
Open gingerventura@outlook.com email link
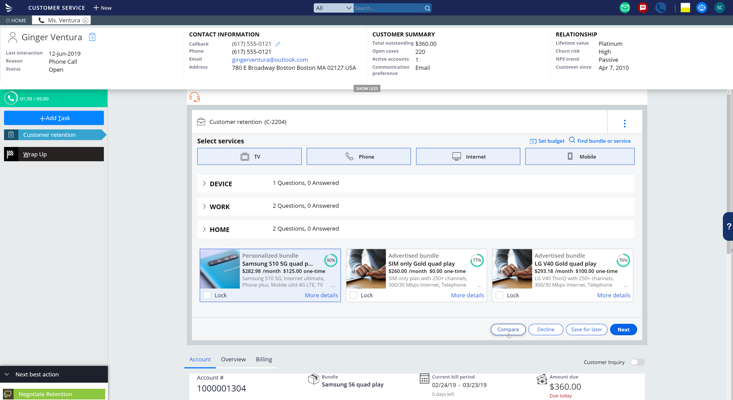(270, 60)
